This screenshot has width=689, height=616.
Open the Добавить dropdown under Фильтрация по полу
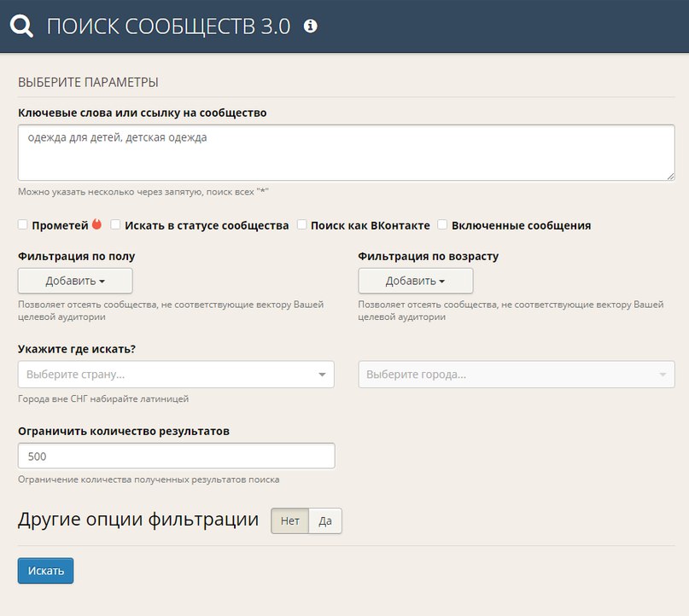click(75, 281)
